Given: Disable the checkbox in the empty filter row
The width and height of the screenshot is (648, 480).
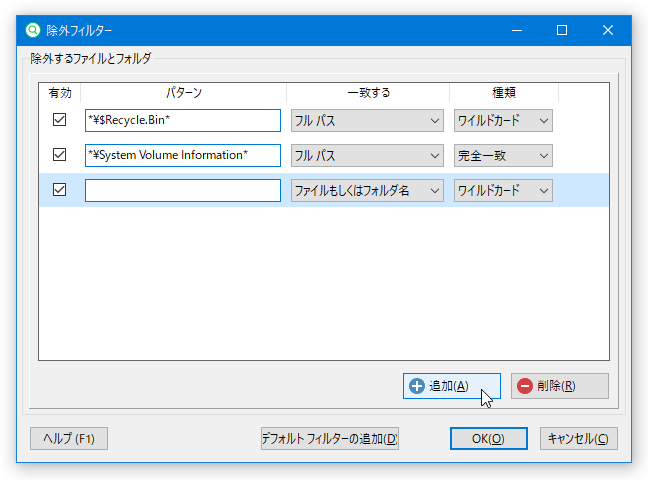Looking at the screenshot, I should 60,190.
